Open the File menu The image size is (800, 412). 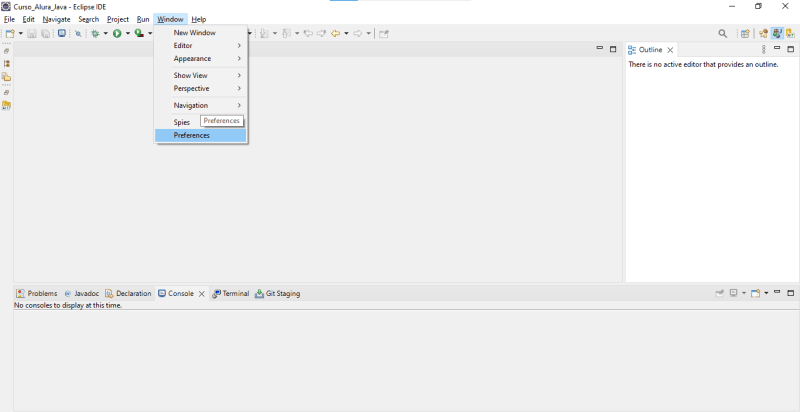point(9,19)
